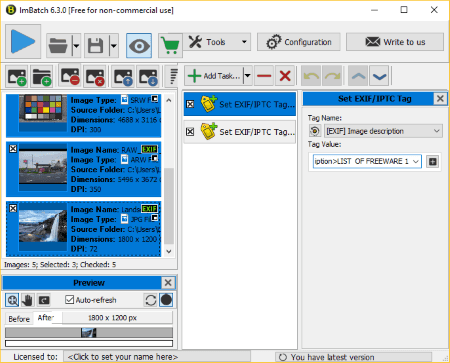Click the images count status text
This screenshot has height=363, width=450.
pyautogui.click(x=60, y=265)
